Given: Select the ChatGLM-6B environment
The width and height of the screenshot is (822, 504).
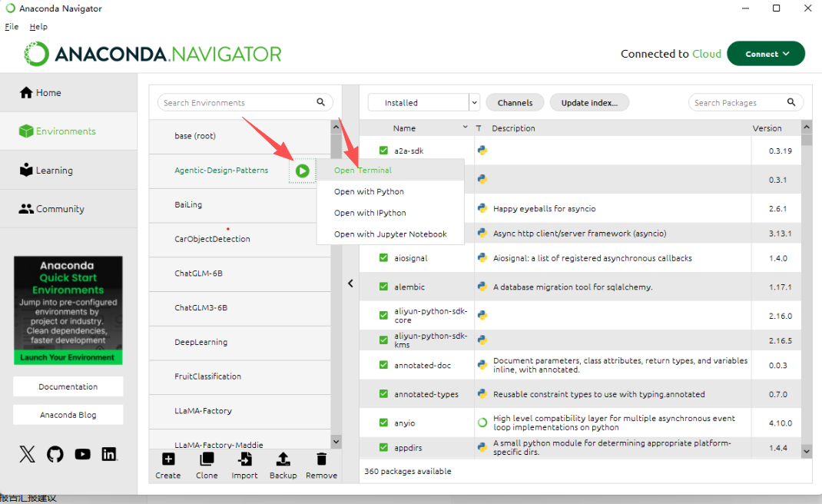Looking at the screenshot, I should tap(240, 274).
